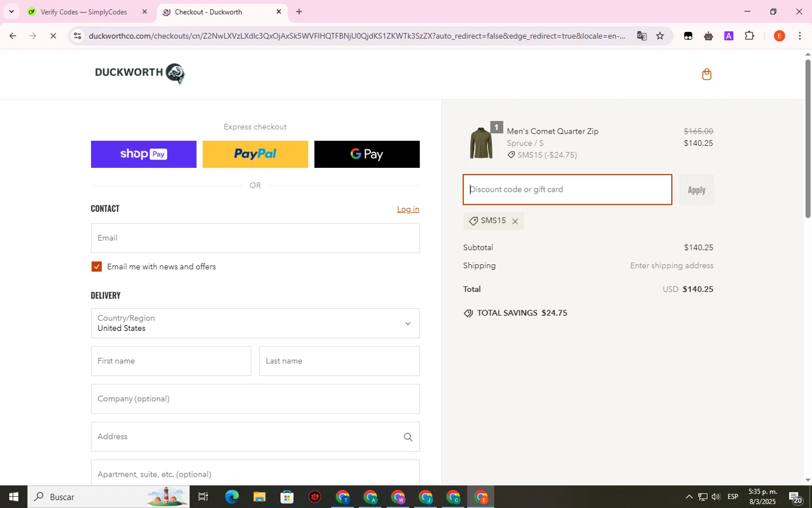Open the browser Extensions puzzle icon
Viewport: 812px width, 508px height.
[749, 36]
